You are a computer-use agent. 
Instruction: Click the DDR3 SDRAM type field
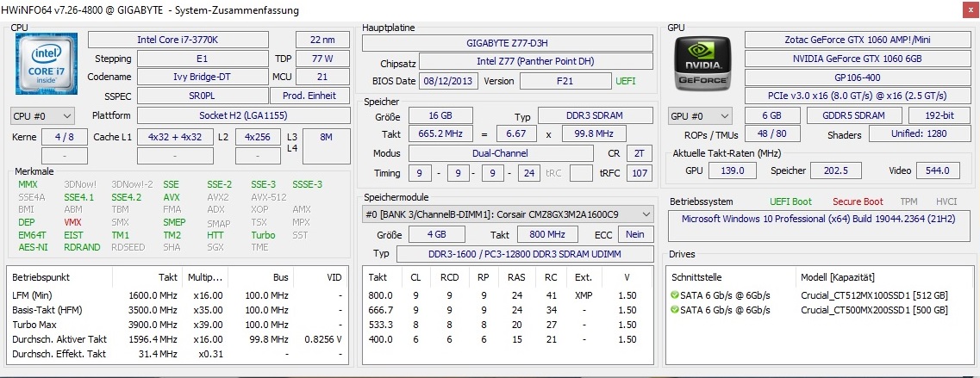tap(595, 115)
